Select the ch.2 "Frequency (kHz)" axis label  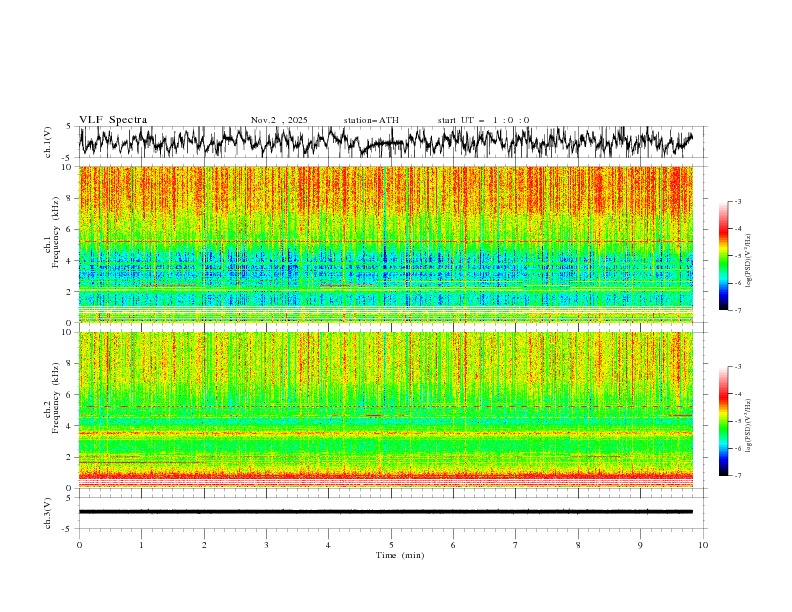click(56, 397)
